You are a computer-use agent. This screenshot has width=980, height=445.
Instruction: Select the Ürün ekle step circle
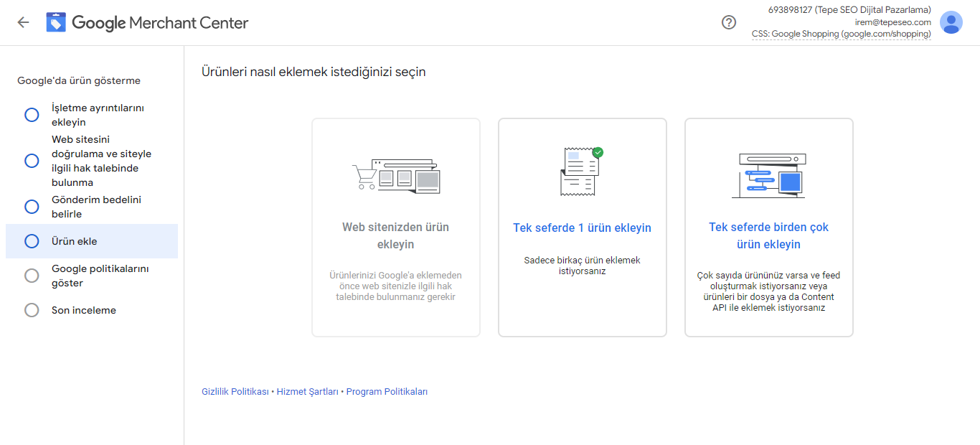pyautogui.click(x=32, y=241)
